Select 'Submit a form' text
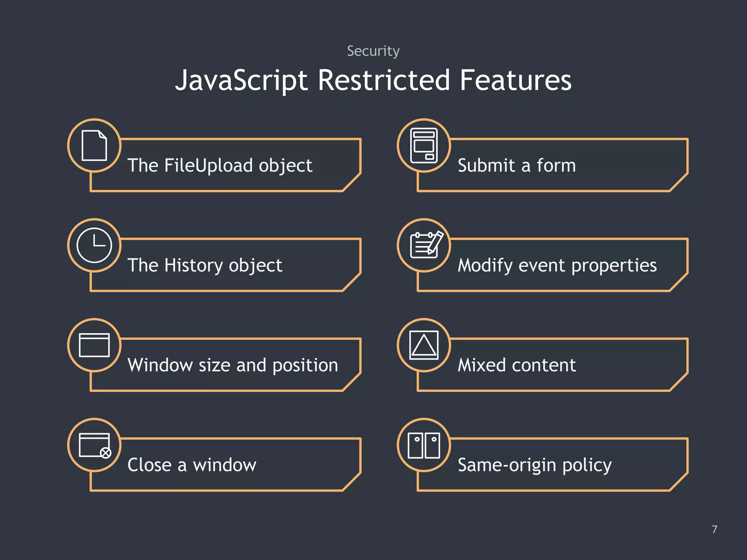The height and width of the screenshot is (560, 747). click(517, 166)
